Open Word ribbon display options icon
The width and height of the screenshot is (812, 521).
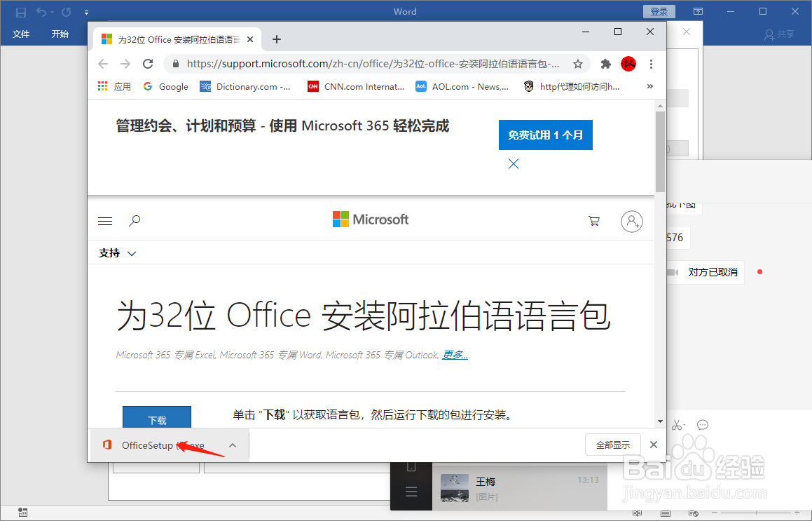698,11
